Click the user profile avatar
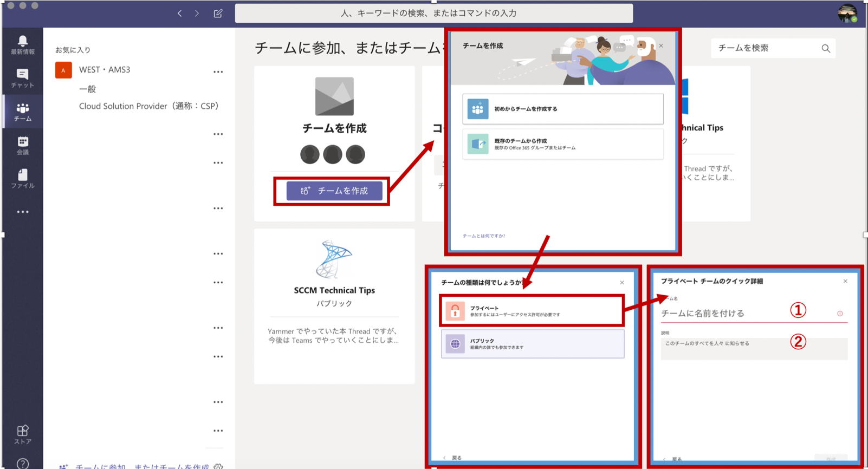This screenshot has width=868, height=469. (x=847, y=14)
